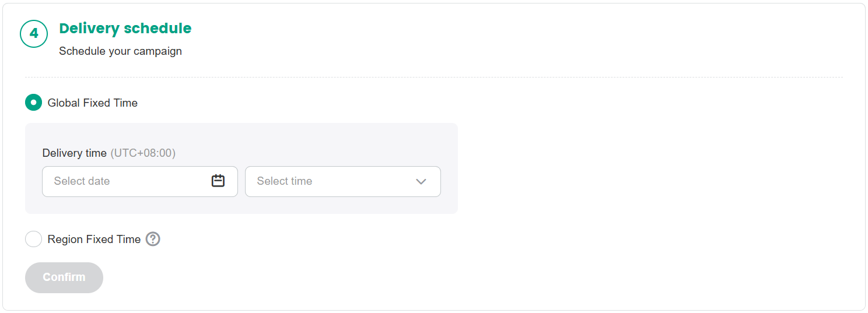Click the "Schedule your campaign" subtitle

(x=120, y=51)
